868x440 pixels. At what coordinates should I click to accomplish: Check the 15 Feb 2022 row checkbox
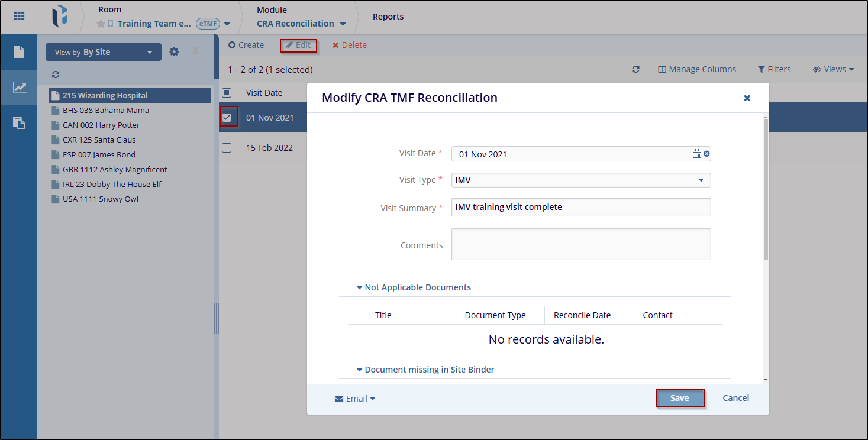click(227, 148)
